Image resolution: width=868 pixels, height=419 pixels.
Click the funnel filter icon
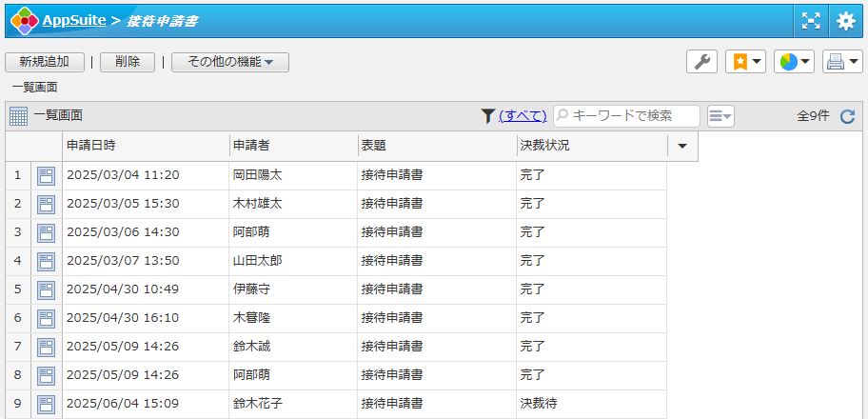click(488, 116)
